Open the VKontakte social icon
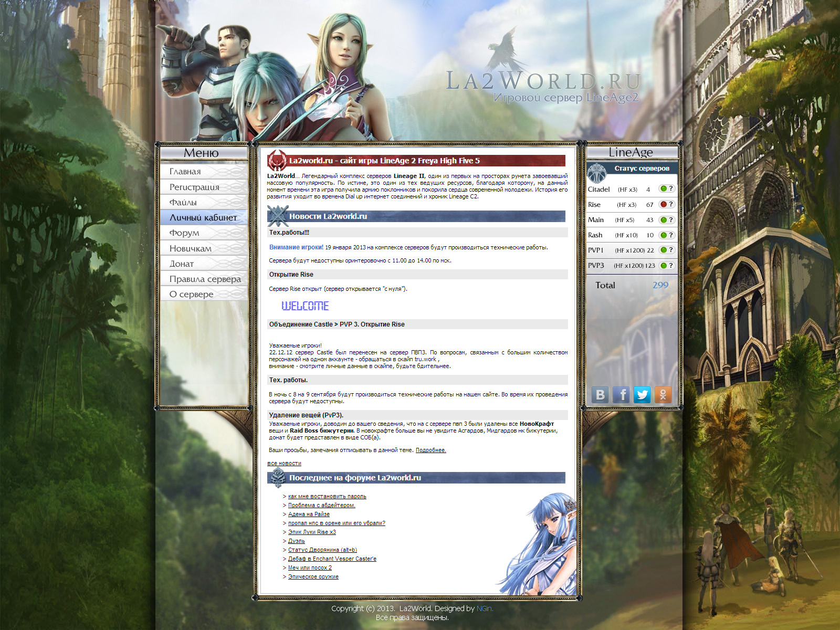This screenshot has width=840, height=630. (600, 395)
